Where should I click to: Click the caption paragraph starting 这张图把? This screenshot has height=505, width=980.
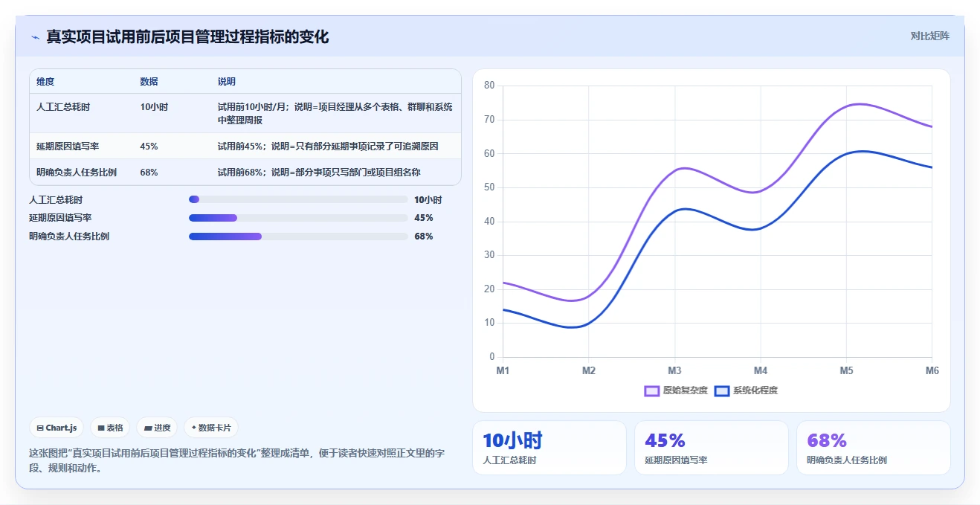237,460
